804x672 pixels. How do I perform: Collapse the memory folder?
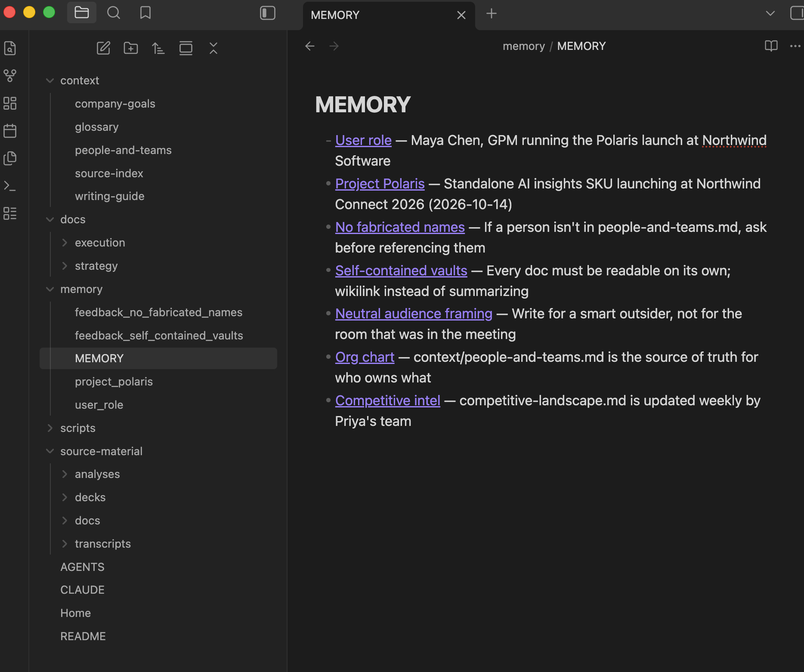(x=50, y=289)
